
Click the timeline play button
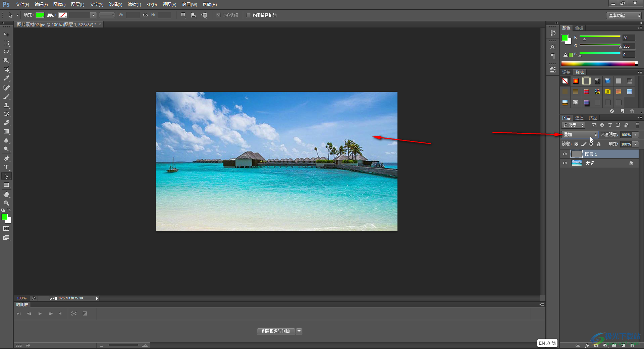point(40,314)
